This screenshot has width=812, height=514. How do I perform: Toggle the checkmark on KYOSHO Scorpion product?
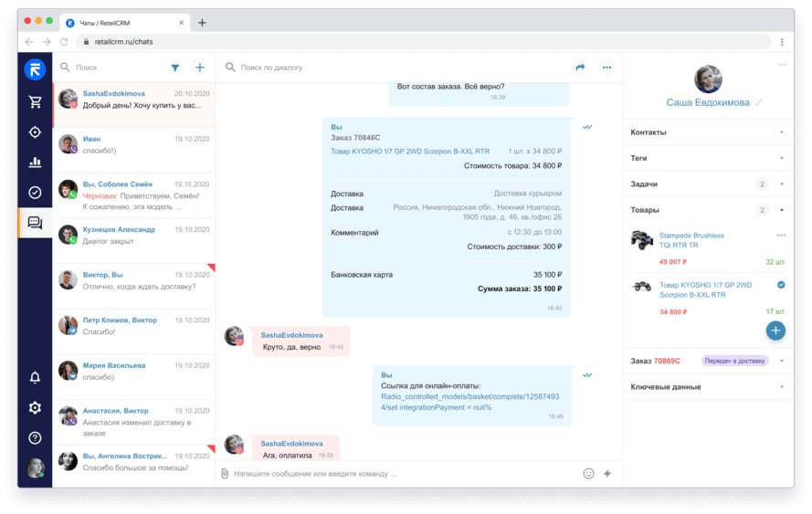781,285
